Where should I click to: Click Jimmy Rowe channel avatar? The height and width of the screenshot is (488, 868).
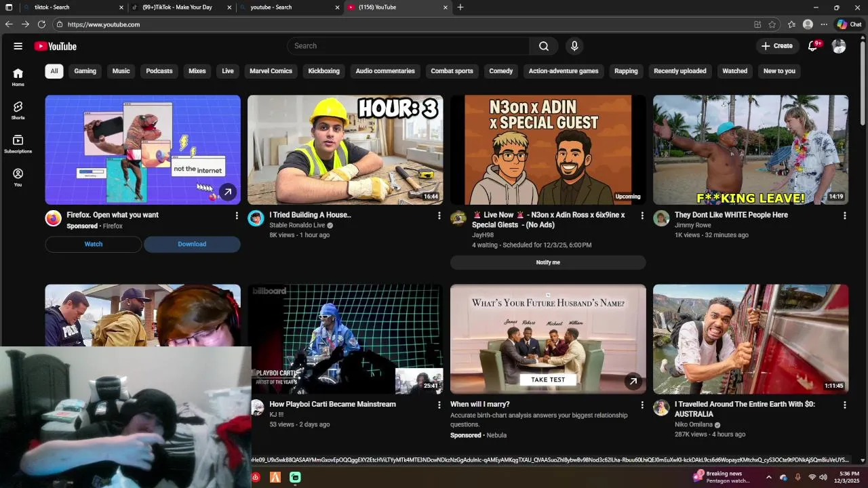661,218
